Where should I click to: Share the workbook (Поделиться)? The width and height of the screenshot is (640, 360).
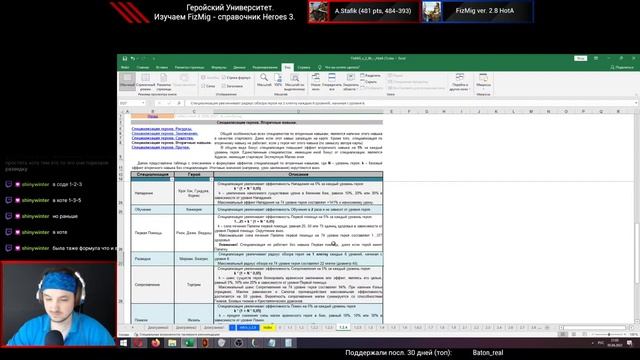pyautogui.click(x=622, y=67)
